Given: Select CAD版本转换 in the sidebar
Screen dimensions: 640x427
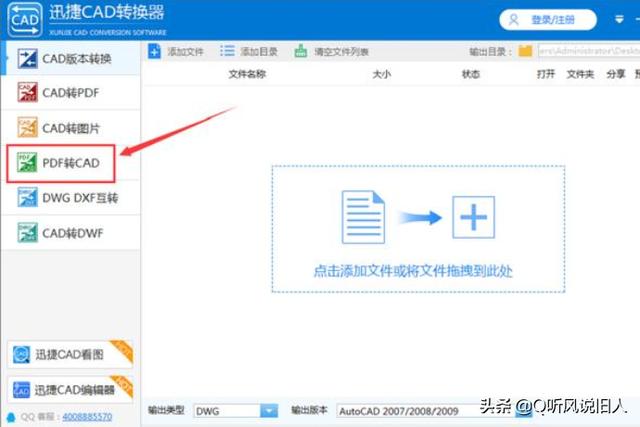Looking at the screenshot, I should pyautogui.click(x=70, y=58).
